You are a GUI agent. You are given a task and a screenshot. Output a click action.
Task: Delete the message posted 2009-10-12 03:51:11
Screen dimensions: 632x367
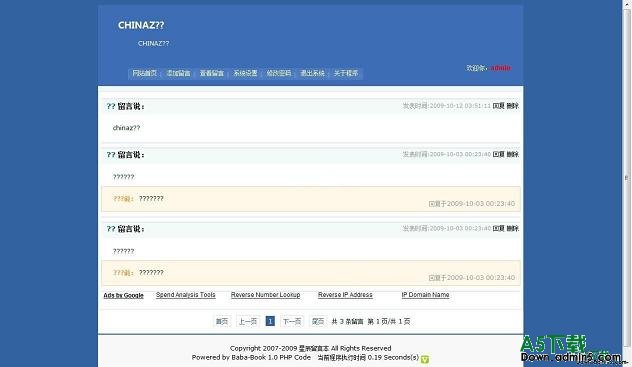coord(513,106)
